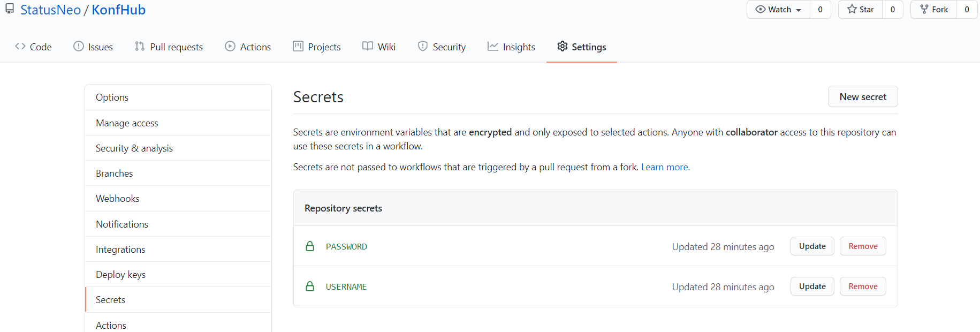Go to Branches settings
Viewport: 980px width, 332px height.
click(x=178, y=173)
